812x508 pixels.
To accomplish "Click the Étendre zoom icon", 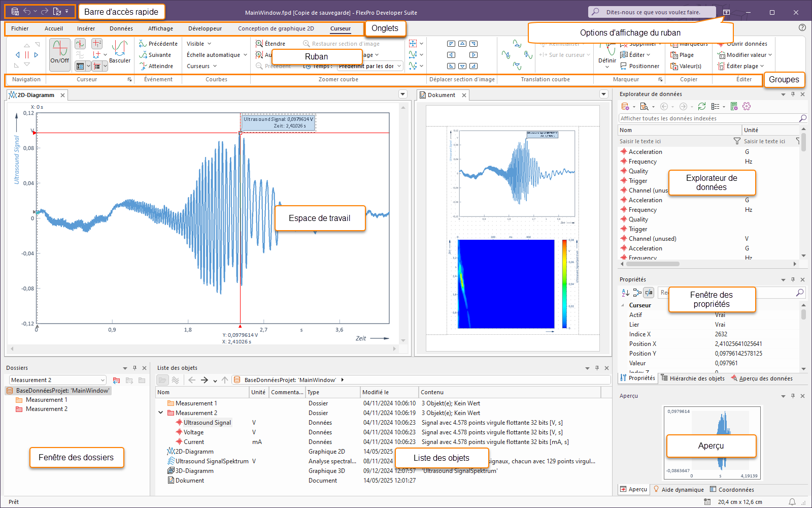I will (259, 44).
